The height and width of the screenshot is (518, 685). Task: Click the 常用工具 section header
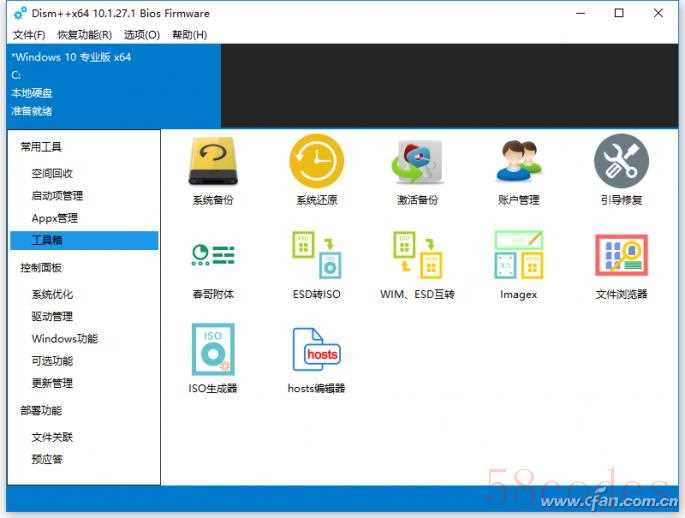[x=41, y=147]
